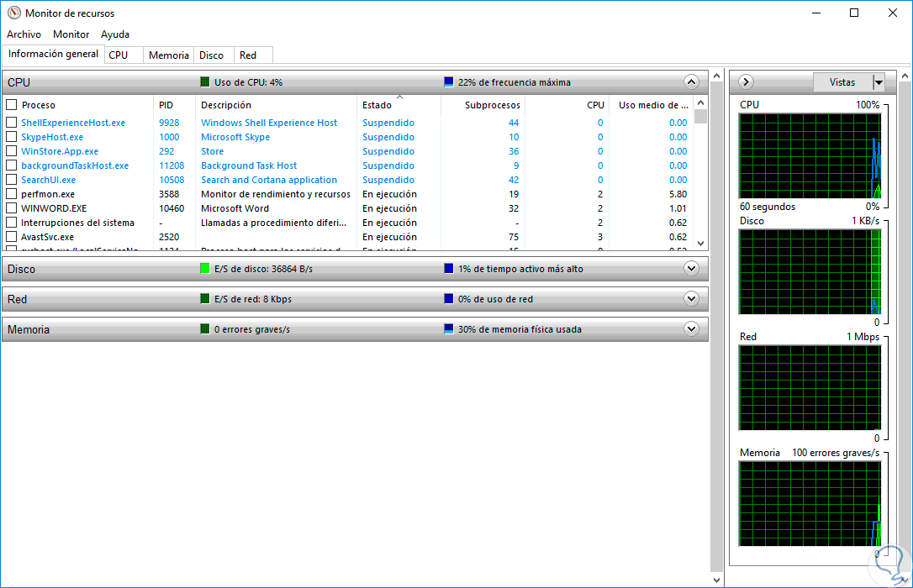
Task: Sort by the PID column header
Action: [x=174, y=105]
